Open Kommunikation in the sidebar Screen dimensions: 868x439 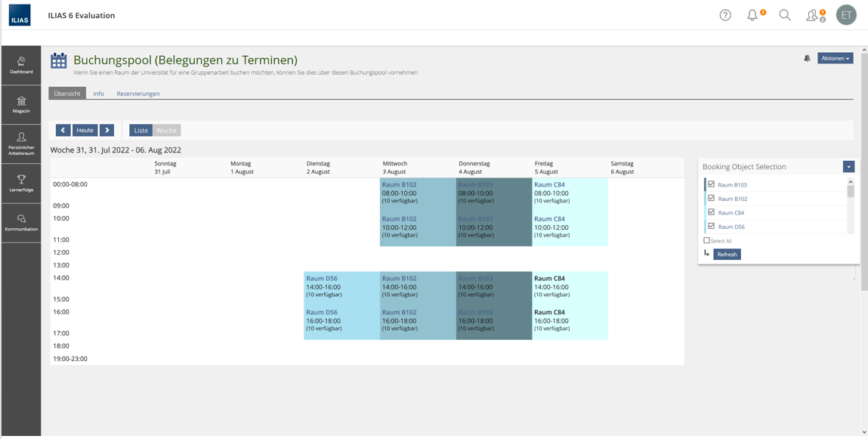click(x=21, y=223)
